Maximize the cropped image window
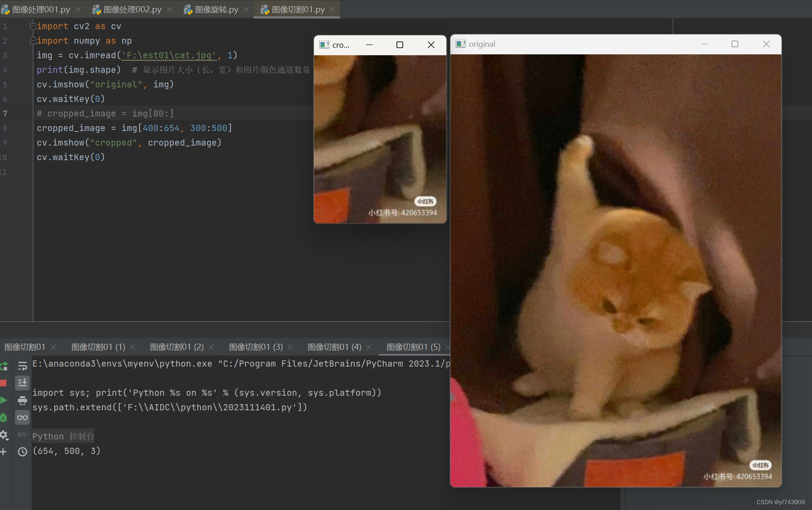Viewport: 812px width, 510px height. pyautogui.click(x=400, y=45)
